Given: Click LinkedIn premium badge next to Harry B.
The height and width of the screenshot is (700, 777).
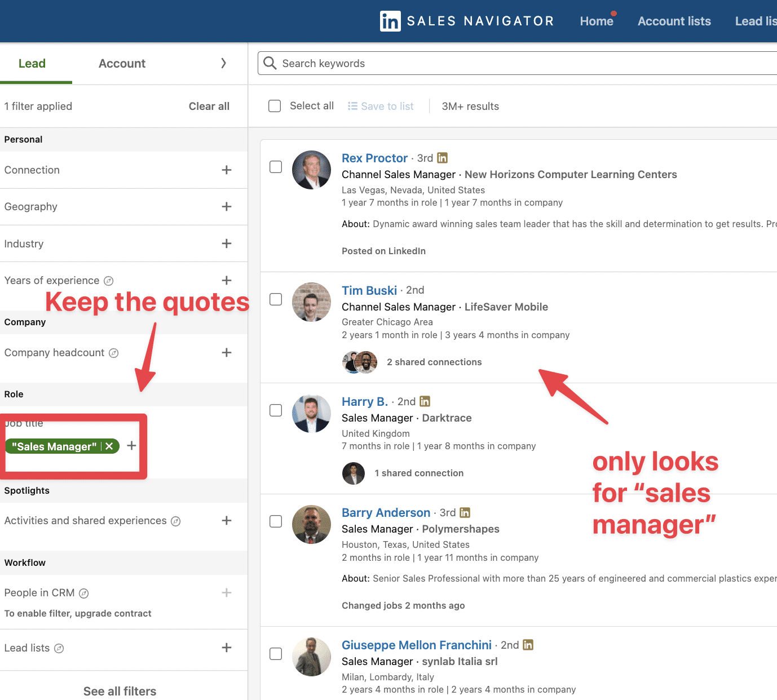Looking at the screenshot, I should (x=425, y=402).
